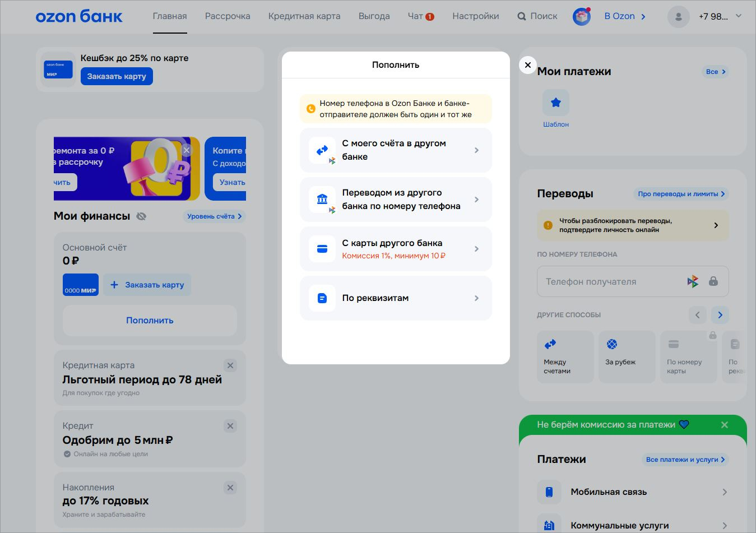The image size is (756, 533).
Task: Open Про переводы и лимиты link
Action: [x=680, y=194]
